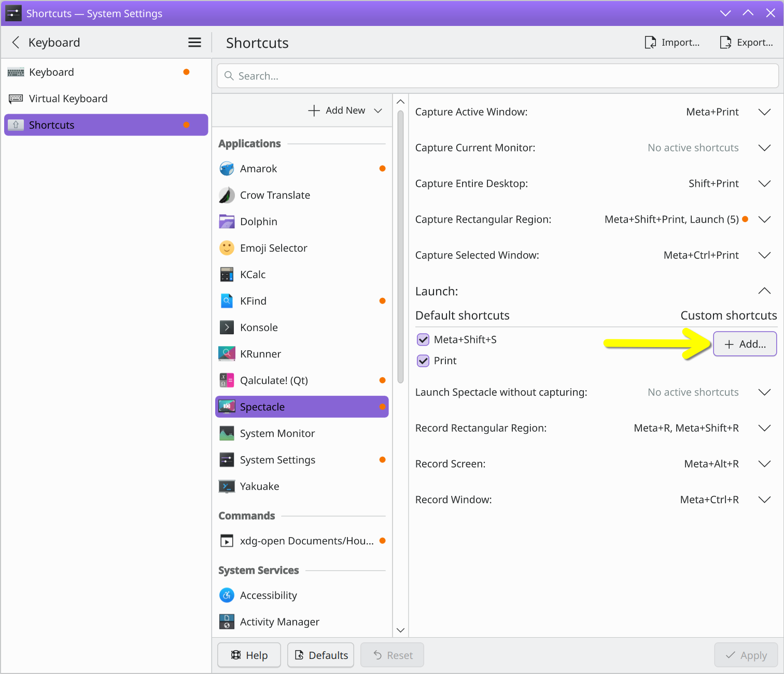The width and height of the screenshot is (784, 674).
Task: Click the System Monitor icon
Action: click(227, 433)
